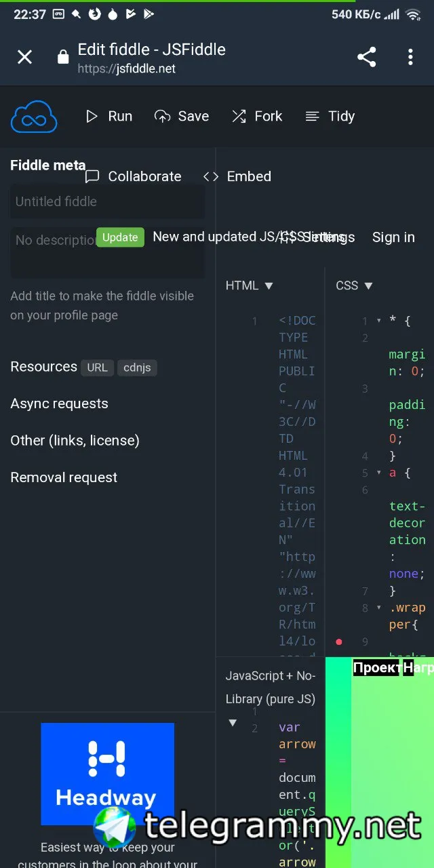This screenshot has height=868, width=434.
Task: Open the browser share icon
Action: click(367, 57)
